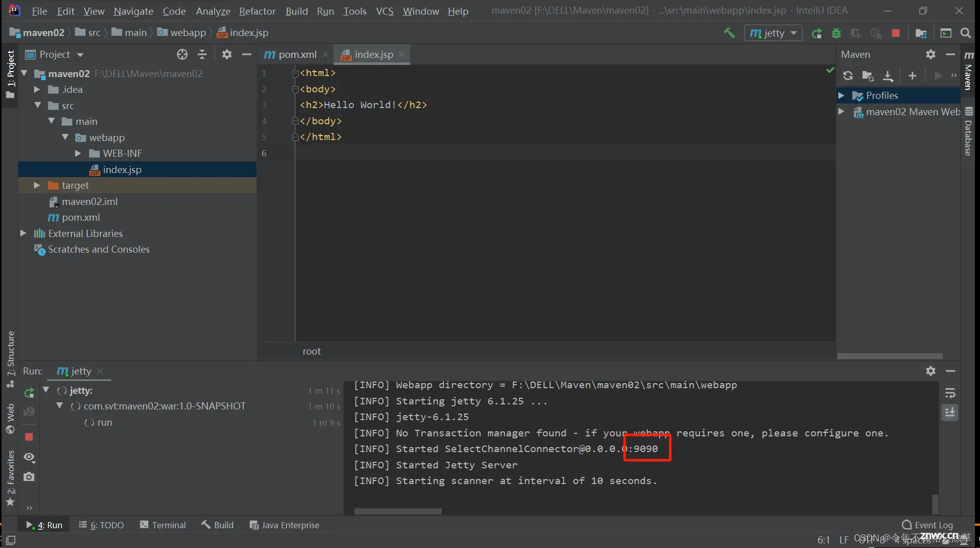This screenshot has width=980, height=548.
Task: Open Run panel settings gear
Action: click(931, 371)
